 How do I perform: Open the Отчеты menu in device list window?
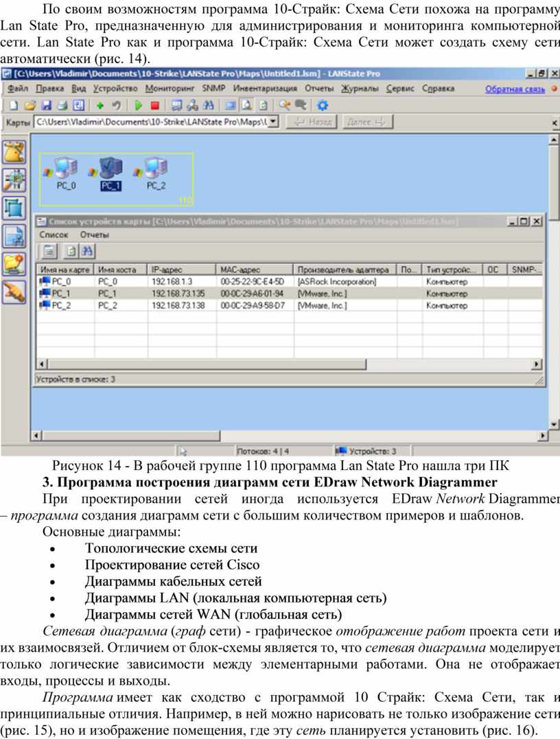coord(94,235)
